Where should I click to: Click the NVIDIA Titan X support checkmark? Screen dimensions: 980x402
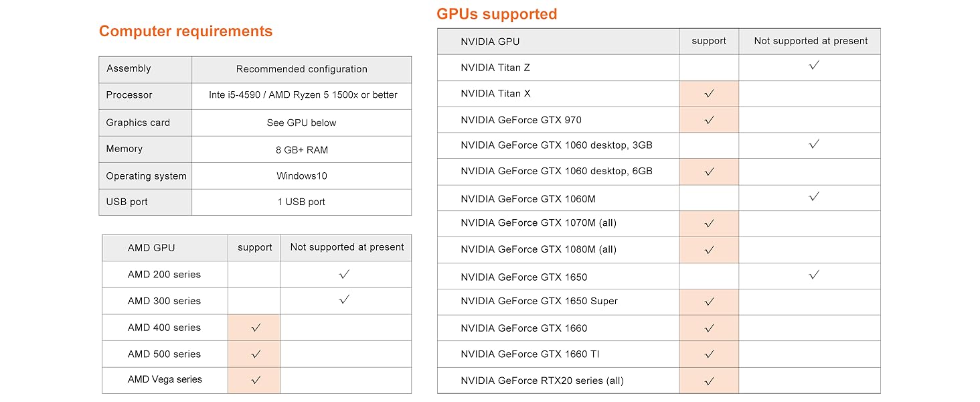click(x=709, y=94)
